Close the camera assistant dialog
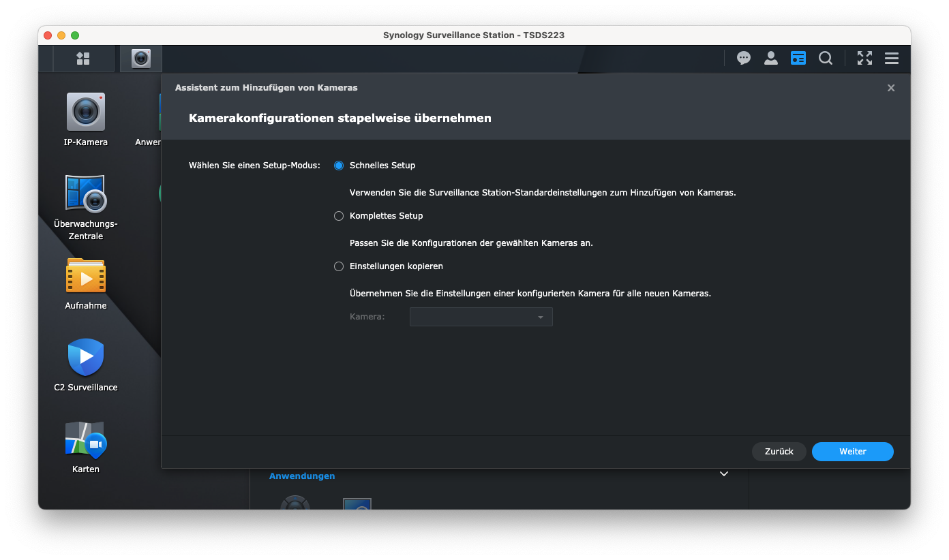Viewport: 949px width, 560px height. 891,88
